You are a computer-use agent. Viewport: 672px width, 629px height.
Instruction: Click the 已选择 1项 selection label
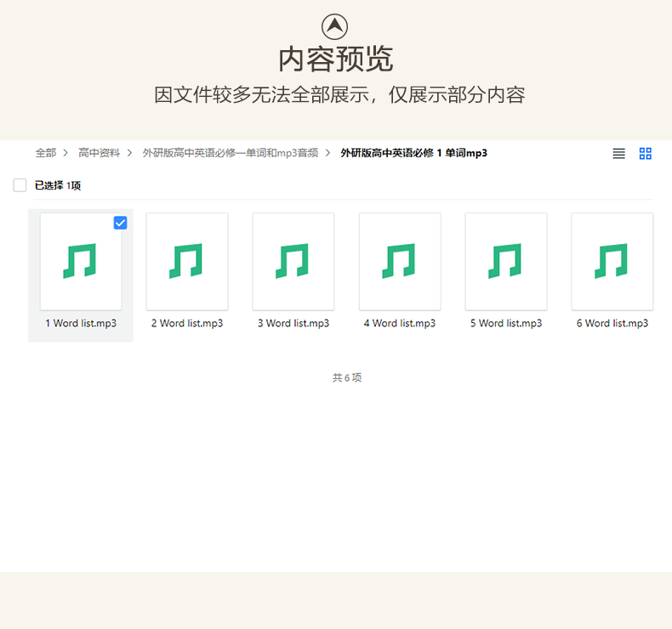(x=58, y=185)
